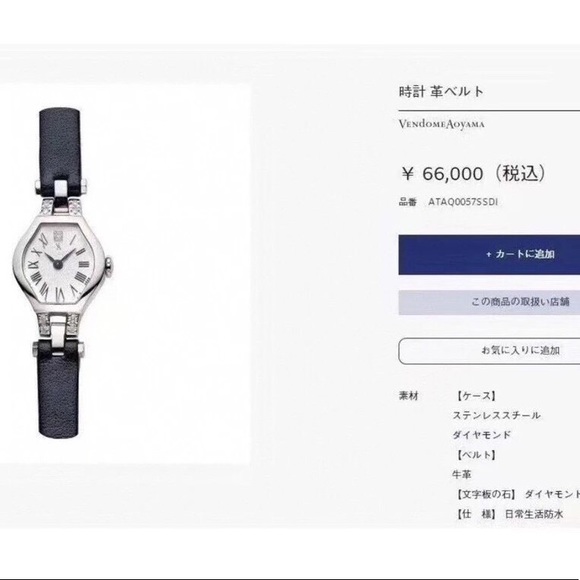Viewport: 580px width, 580px height.
Task: Click the 【文字板の石】 label
Action: (x=485, y=494)
